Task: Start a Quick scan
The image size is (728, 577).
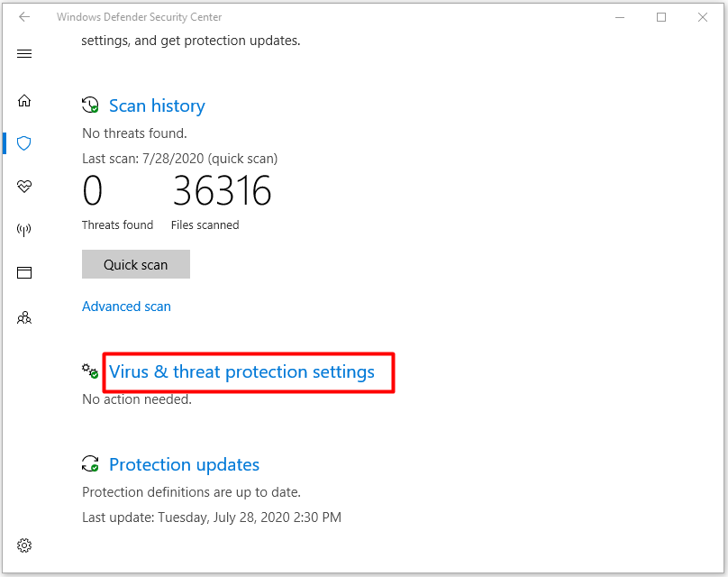Action: pyautogui.click(x=136, y=264)
